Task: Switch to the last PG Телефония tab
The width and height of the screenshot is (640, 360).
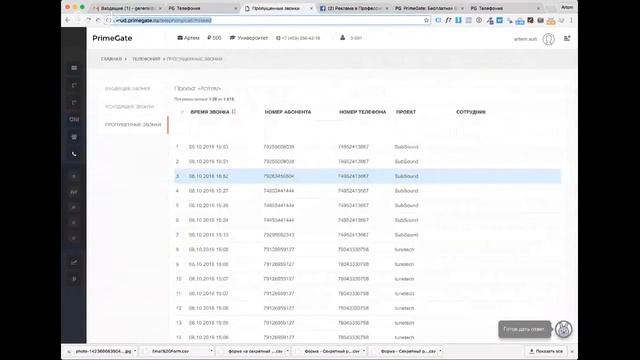Action: pyautogui.click(x=504, y=8)
